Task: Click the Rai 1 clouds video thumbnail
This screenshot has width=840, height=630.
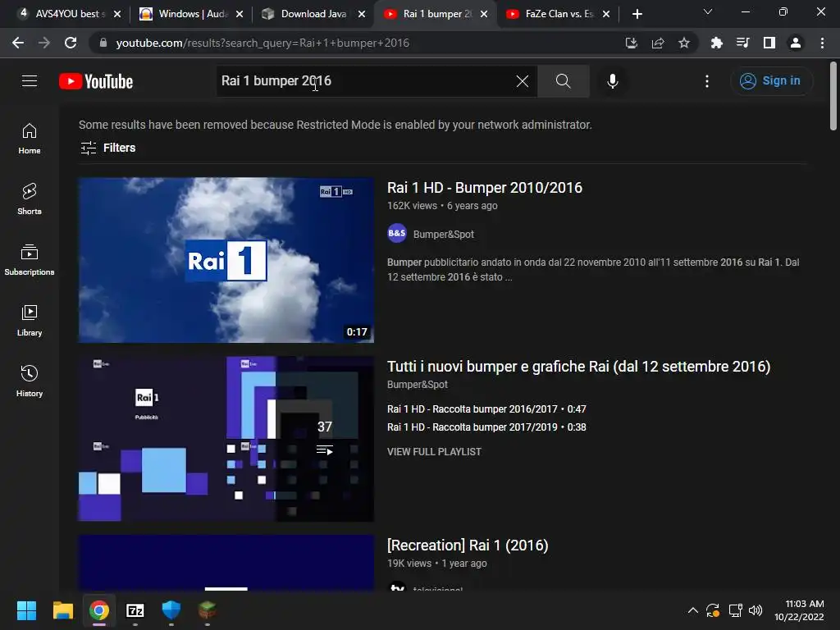Action: [226, 260]
